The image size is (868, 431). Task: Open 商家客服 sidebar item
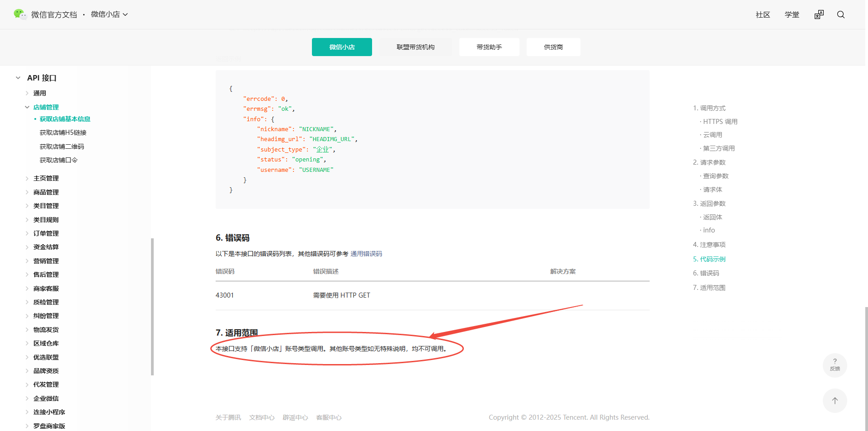(46, 289)
